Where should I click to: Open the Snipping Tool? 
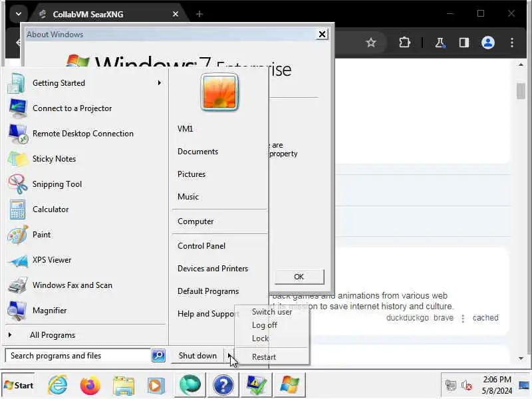pos(85,184)
